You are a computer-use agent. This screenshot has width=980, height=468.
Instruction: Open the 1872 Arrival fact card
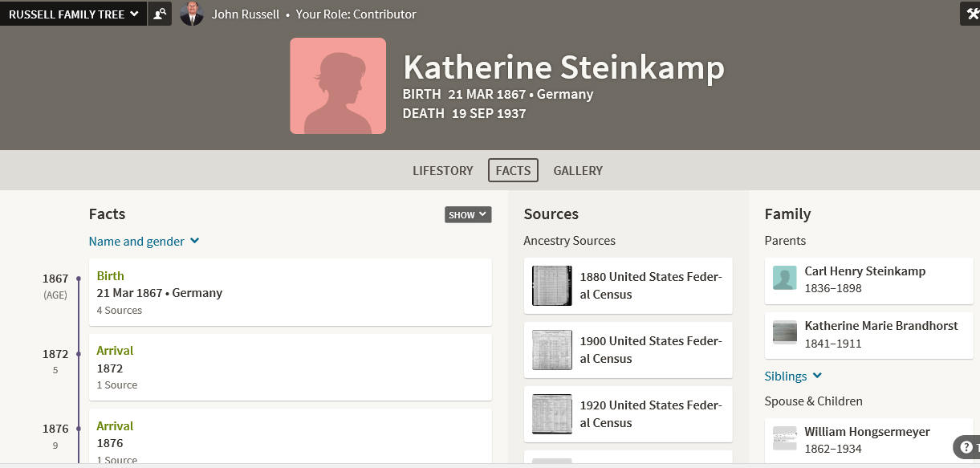(290, 367)
